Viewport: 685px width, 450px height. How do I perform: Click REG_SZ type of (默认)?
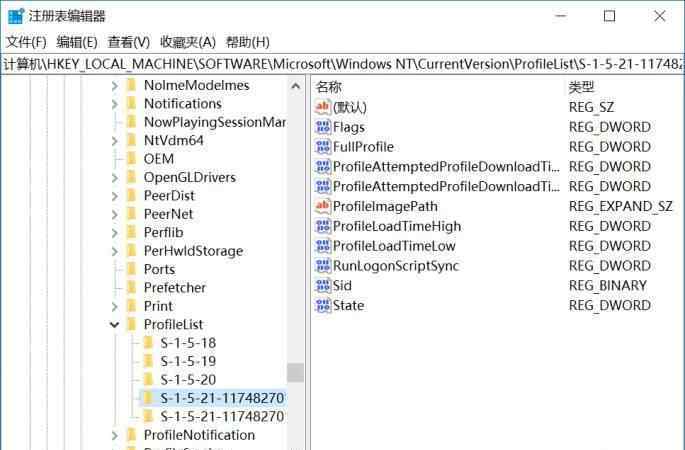592,107
